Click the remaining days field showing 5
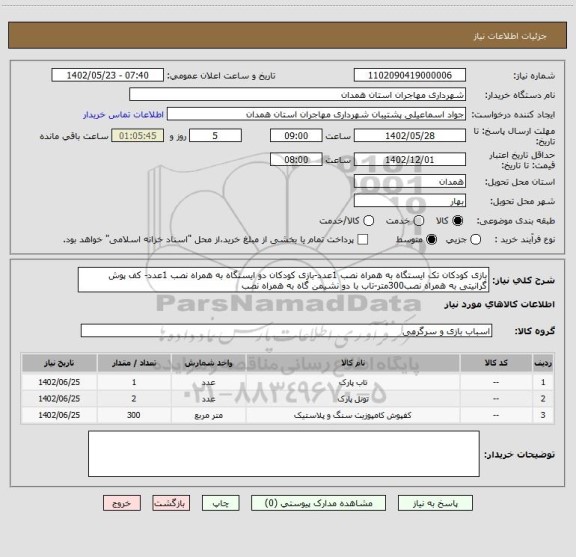Screen dimensions: 576x557 point(215,136)
